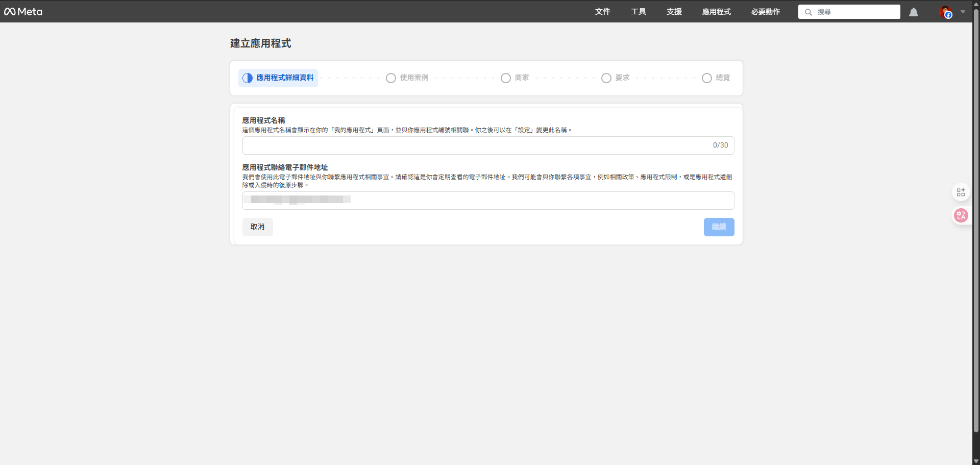The height and width of the screenshot is (465, 980).
Task: Open the 文件 menu item
Action: click(x=602, y=11)
